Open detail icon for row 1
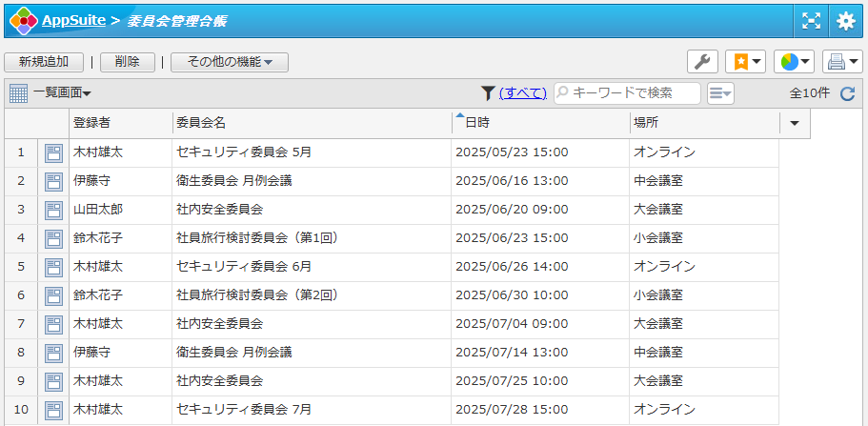The width and height of the screenshot is (868, 426). 53,152
